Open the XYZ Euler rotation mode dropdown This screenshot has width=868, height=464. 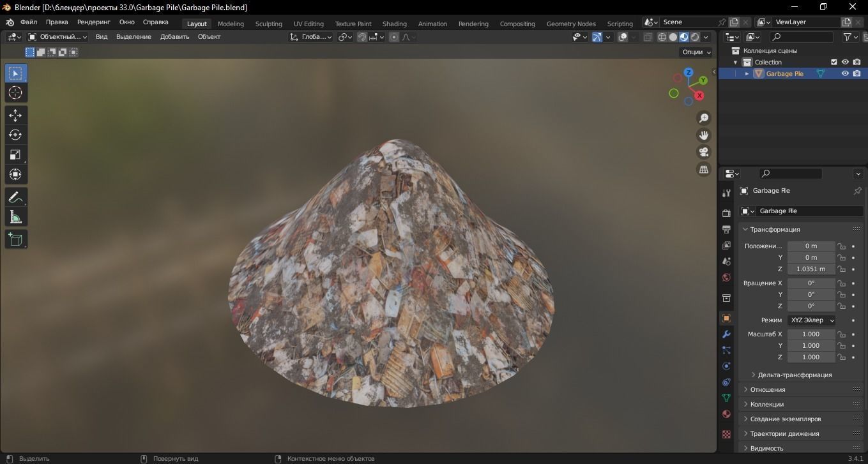tap(811, 320)
